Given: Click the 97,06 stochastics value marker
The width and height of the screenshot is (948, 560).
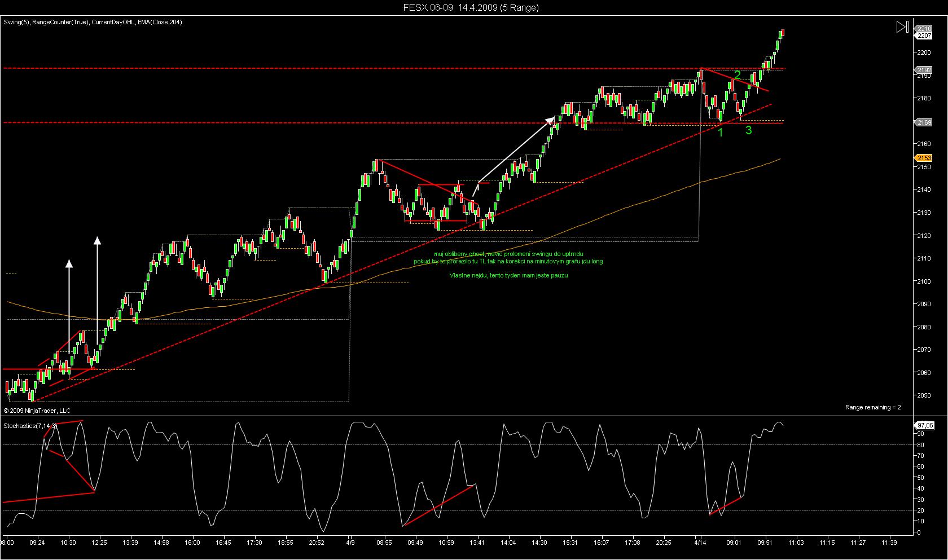Looking at the screenshot, I should (x=924, y=426).
